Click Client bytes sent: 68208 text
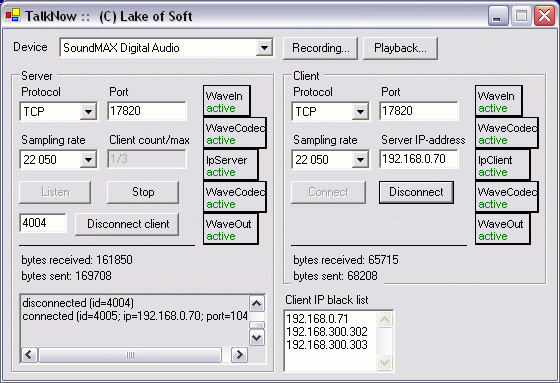 335,276
